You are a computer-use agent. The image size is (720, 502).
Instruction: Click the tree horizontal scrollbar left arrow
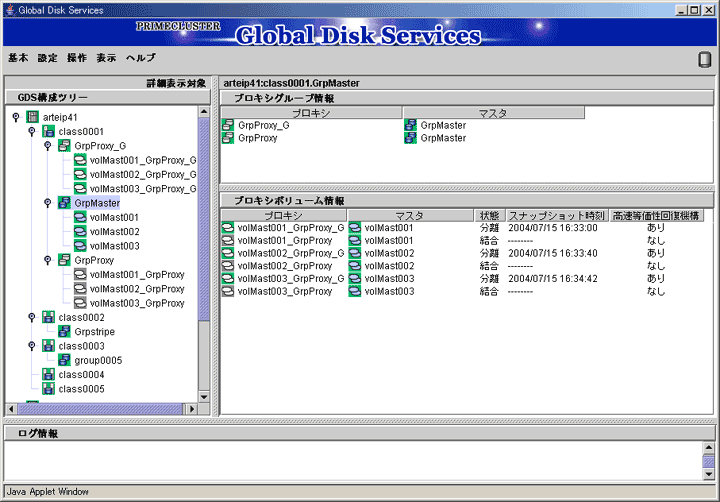click(x=11, y=409)
